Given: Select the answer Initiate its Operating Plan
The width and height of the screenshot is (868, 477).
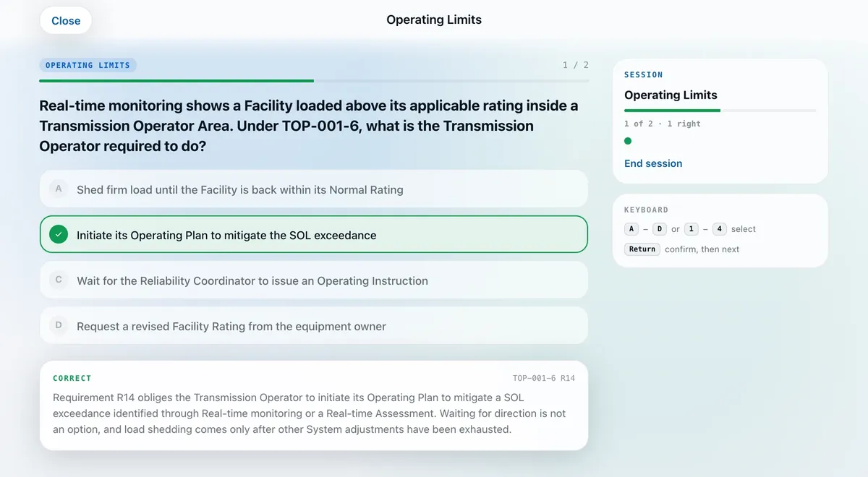Looking at the screenshot, I should (x=314, y=235).
